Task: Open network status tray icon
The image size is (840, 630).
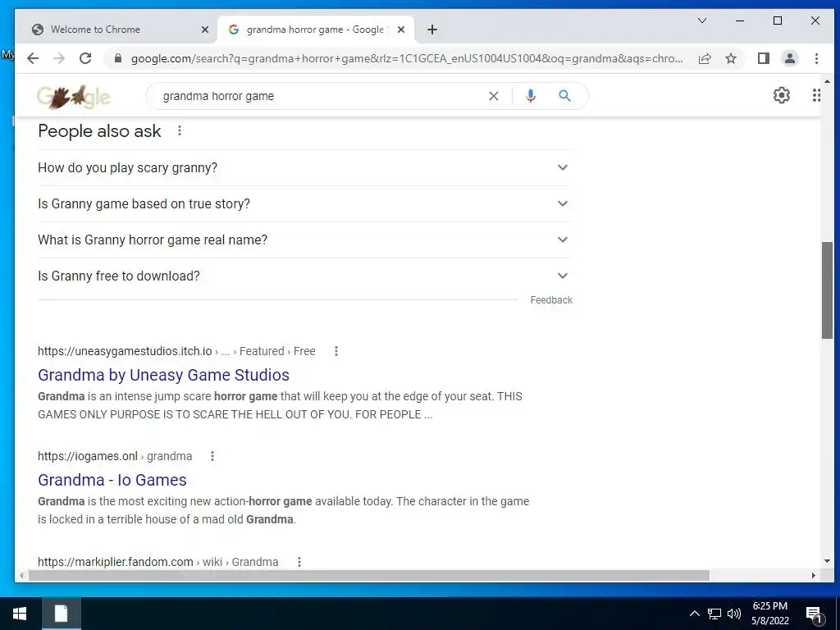Action: point(714,614)
